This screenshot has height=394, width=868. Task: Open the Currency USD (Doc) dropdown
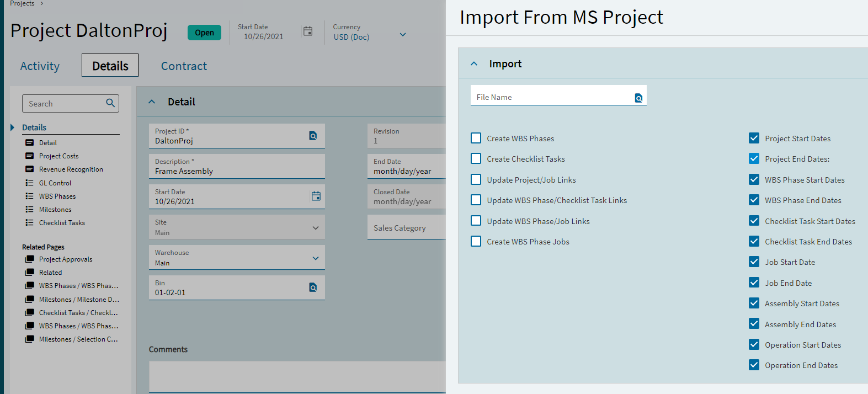pyautogui.click(x=403, y=35)
